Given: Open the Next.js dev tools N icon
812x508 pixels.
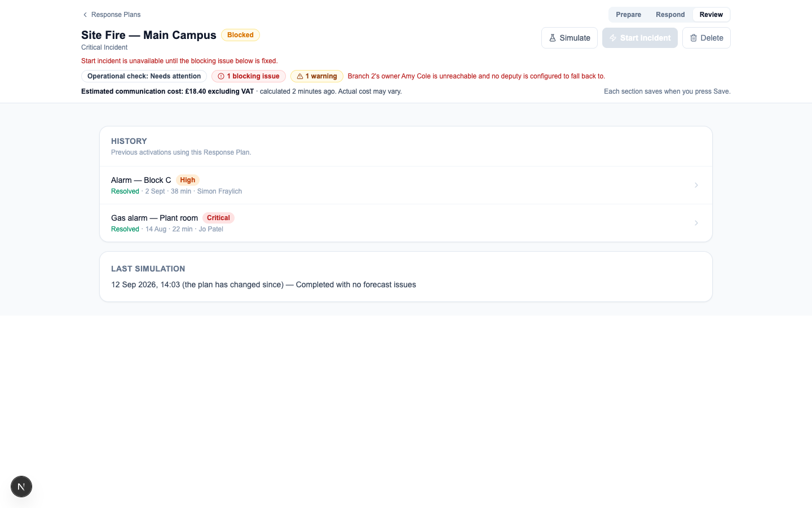Looking at the screenshot, I should (21, 487).
